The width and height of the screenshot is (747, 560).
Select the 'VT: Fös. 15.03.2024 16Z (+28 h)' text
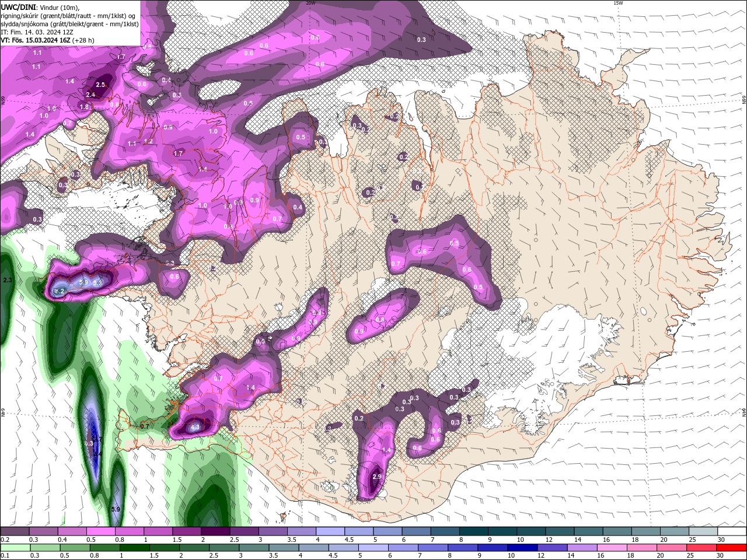tap(47, 40)
